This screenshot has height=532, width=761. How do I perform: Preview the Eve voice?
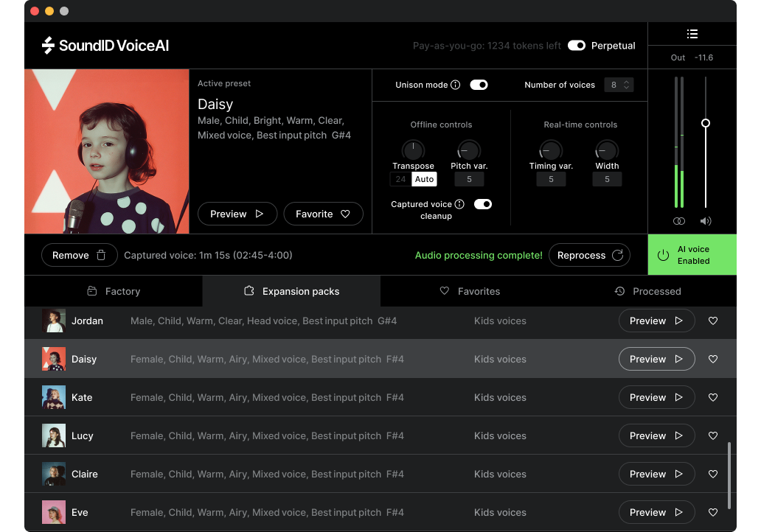click(x=656, y=513)
